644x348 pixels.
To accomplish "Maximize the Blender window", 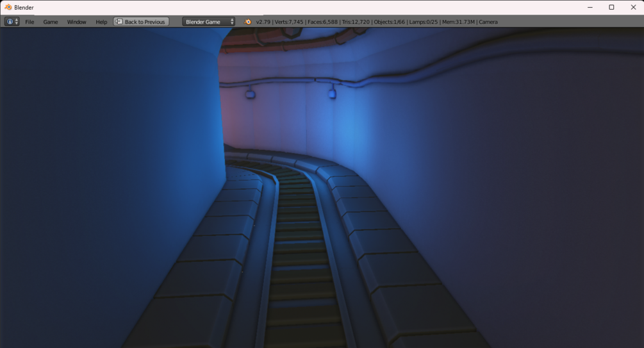I will pos(611,8).
